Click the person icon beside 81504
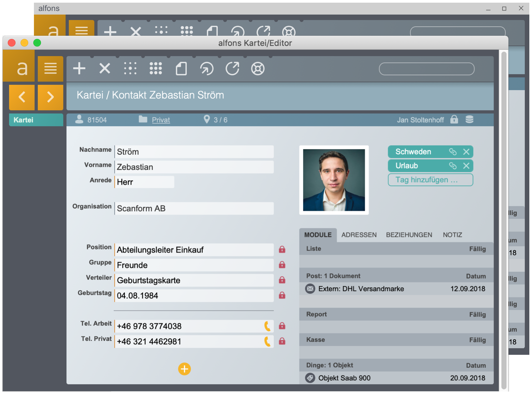 [79, 119]
